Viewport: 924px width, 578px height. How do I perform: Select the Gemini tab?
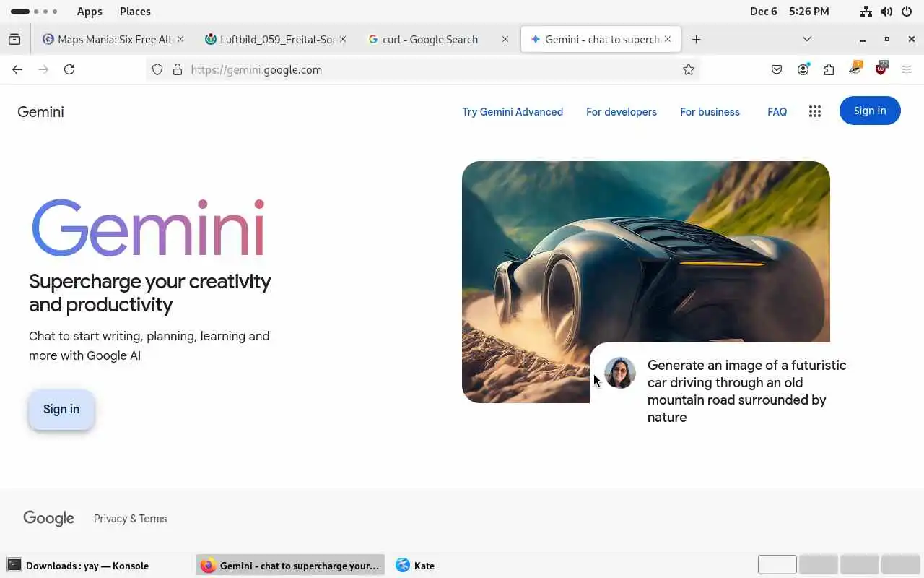point(601,40)
